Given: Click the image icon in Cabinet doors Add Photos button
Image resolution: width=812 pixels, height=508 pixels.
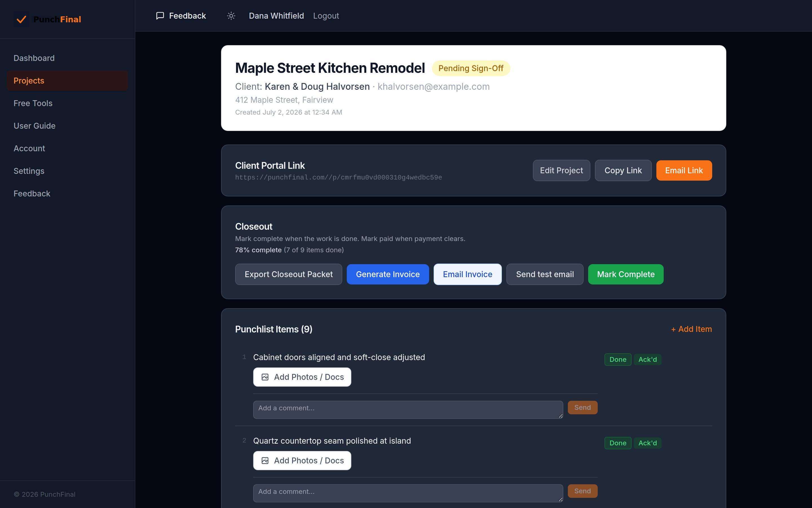Looking at the screenshot, I should pyautogui.click(x=265, y=377).
